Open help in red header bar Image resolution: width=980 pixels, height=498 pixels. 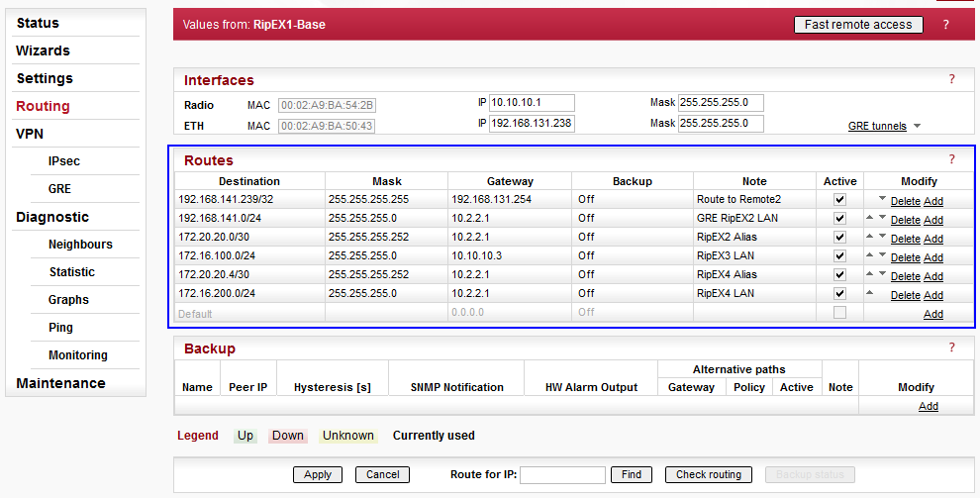945,25
